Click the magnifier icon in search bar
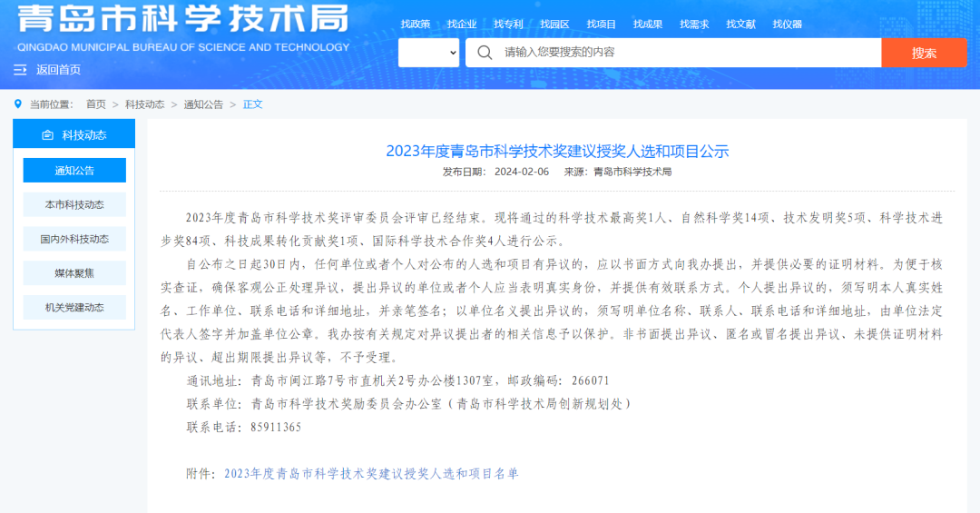980x513 pixels. [x=485, y=53]
